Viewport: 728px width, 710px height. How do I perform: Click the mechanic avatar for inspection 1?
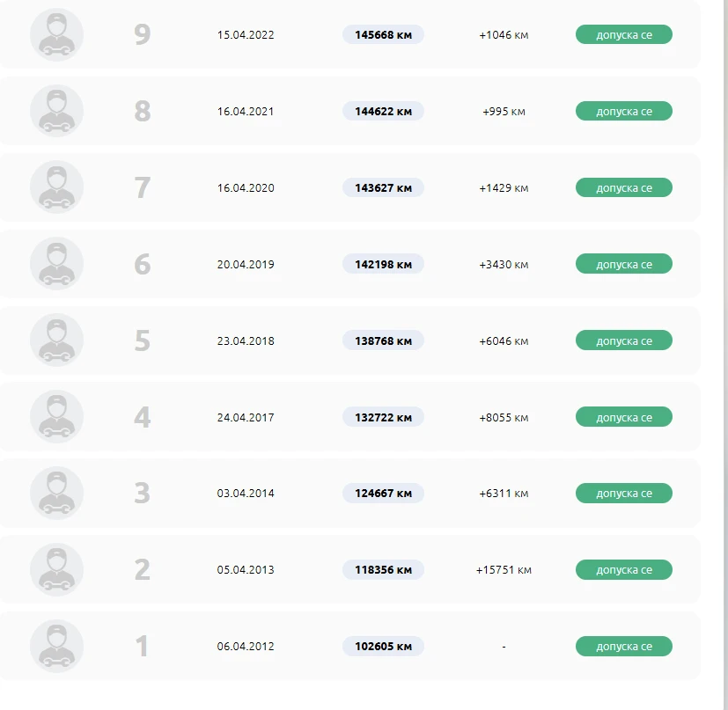[56, 646]
